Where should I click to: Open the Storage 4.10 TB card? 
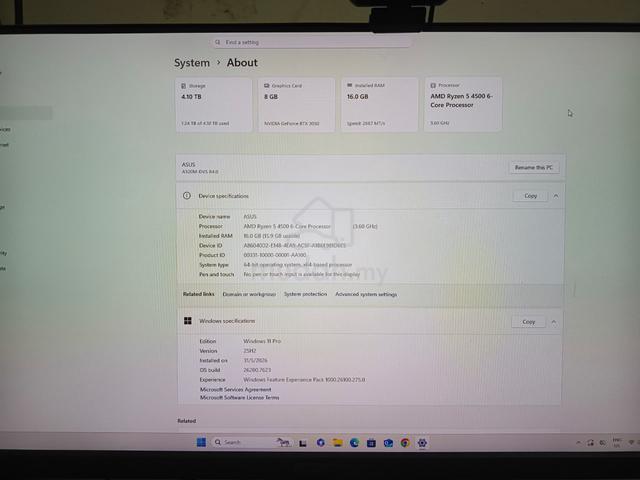coord(214,104)
